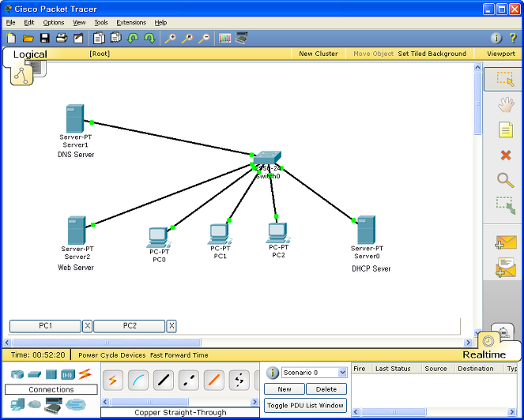
Task: Create a New scenario
Action: [x=285, y=389]
